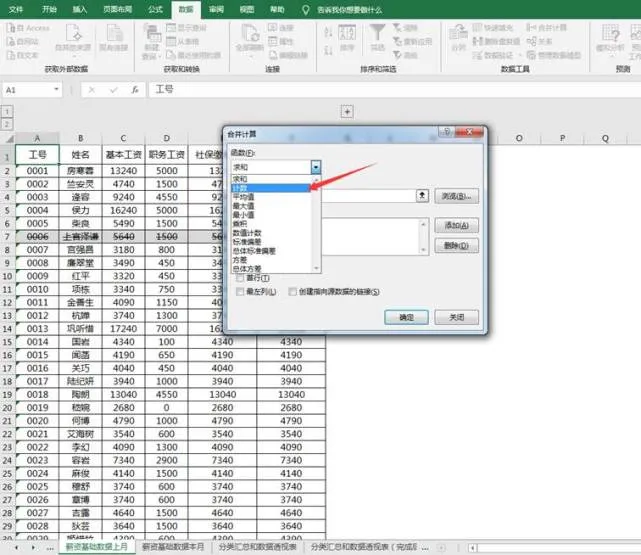The image size is (641, 555).
Task: Open the Name Box dropdown arrow
Action: [56, 90]
